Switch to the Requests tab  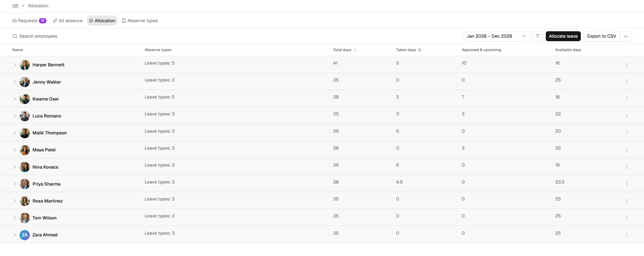coord(29,21)
